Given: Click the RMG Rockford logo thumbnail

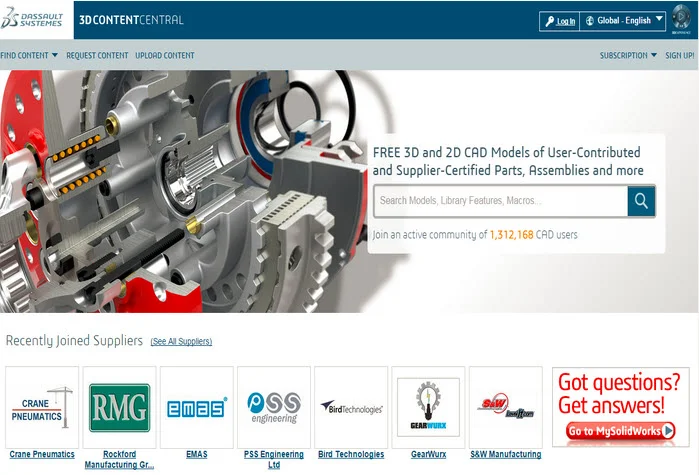Looking at the screenshot, I should (119, 407).
